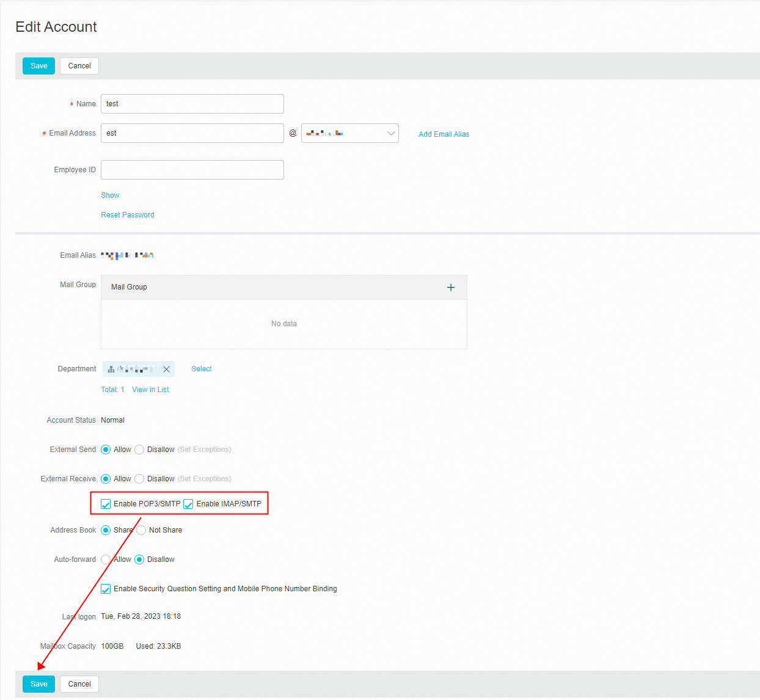
Task: Click the top Save button
Action: click(x=39, y=66)
